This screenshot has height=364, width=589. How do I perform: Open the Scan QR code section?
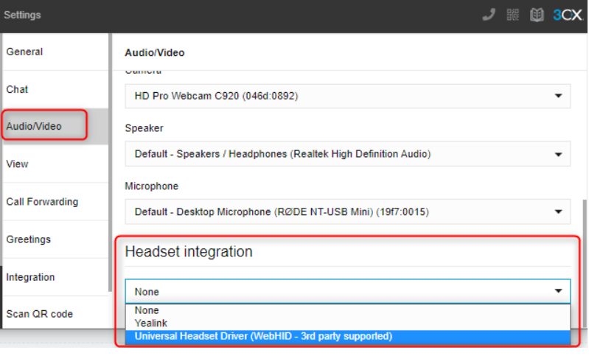point(55,313)
